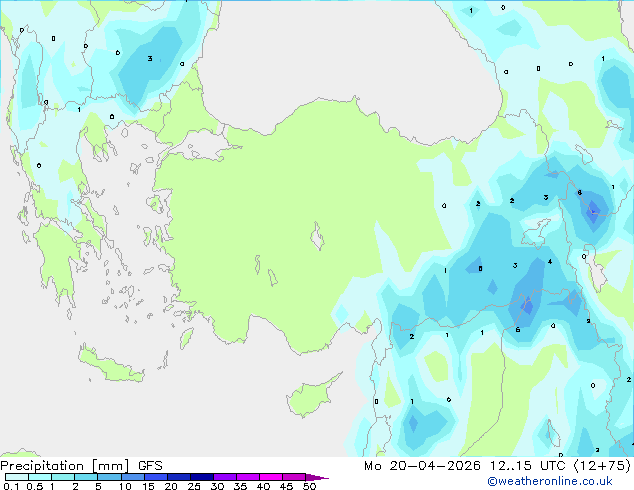Click the '0.1' legend scale value
The width and height of the screenshot is (634, 490).
point(11,486)
